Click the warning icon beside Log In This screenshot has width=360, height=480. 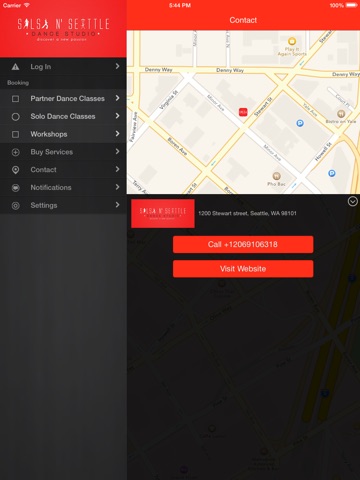pos(15,67)
